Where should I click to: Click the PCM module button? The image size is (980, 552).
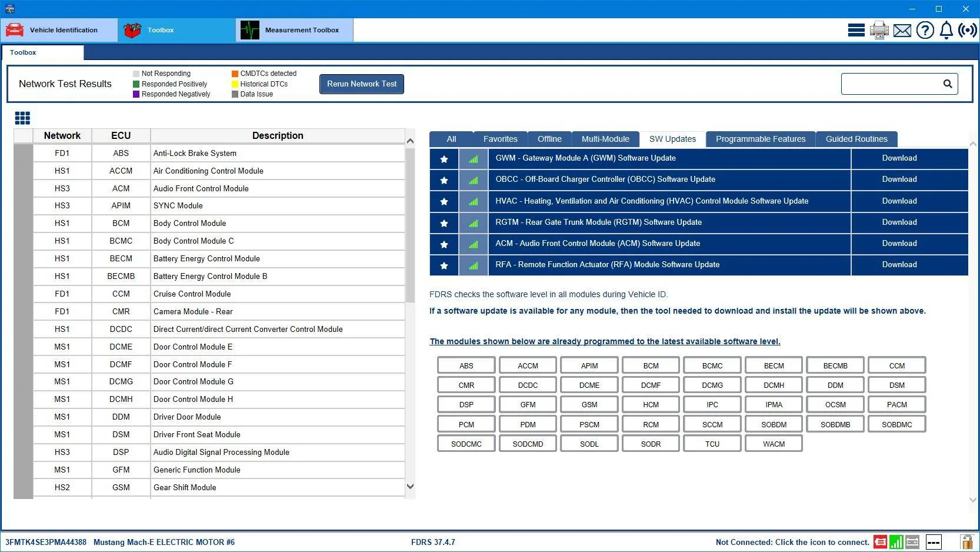pyautogui.click(x=466, y=424)
